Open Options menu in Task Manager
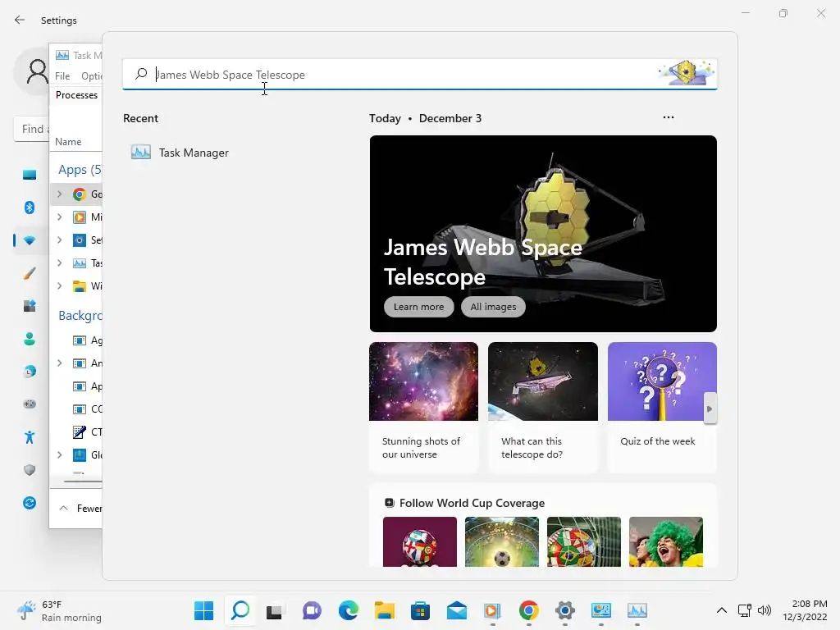The image size is (840, 630). click(91, 76)
